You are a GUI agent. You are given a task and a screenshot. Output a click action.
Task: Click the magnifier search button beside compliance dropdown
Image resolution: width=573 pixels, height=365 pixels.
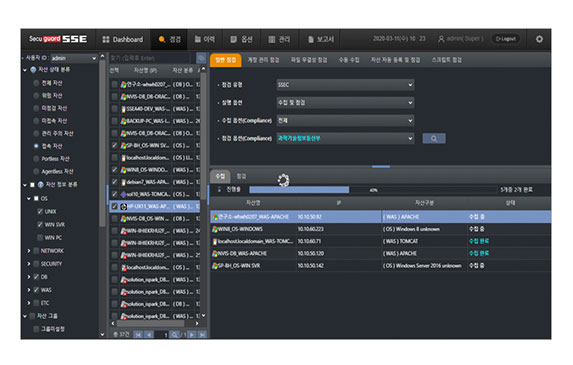coord(434,138)
